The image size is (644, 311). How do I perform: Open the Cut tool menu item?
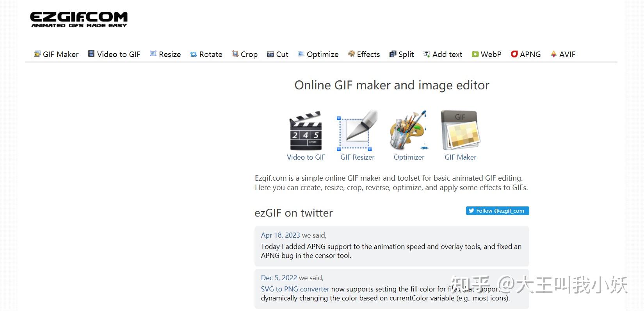(278, 54)
